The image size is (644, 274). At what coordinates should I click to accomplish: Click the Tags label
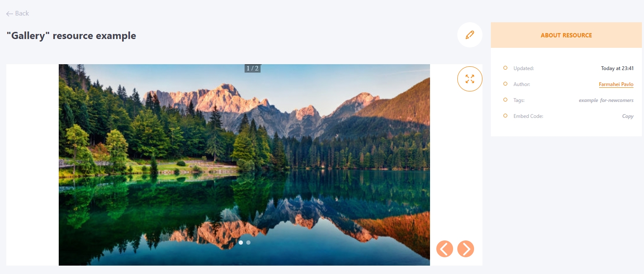[519, 100]
